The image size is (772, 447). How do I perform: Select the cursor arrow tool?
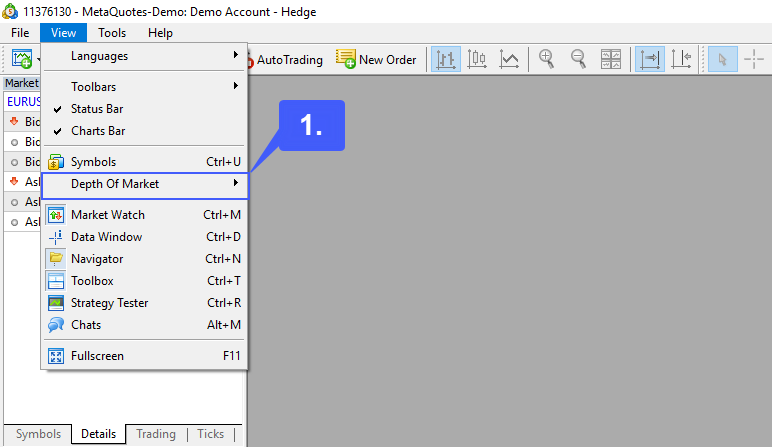[x=723, y=60]
